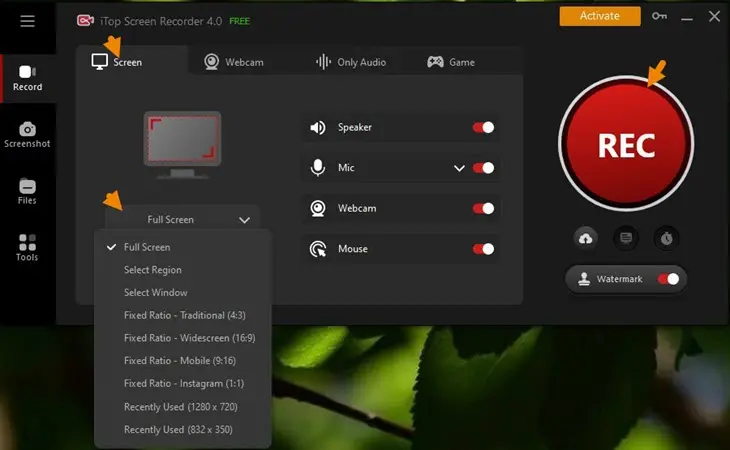Turn off the Webcam toggle
Screen dimensions: 730x450
click(x=483, y=208)
